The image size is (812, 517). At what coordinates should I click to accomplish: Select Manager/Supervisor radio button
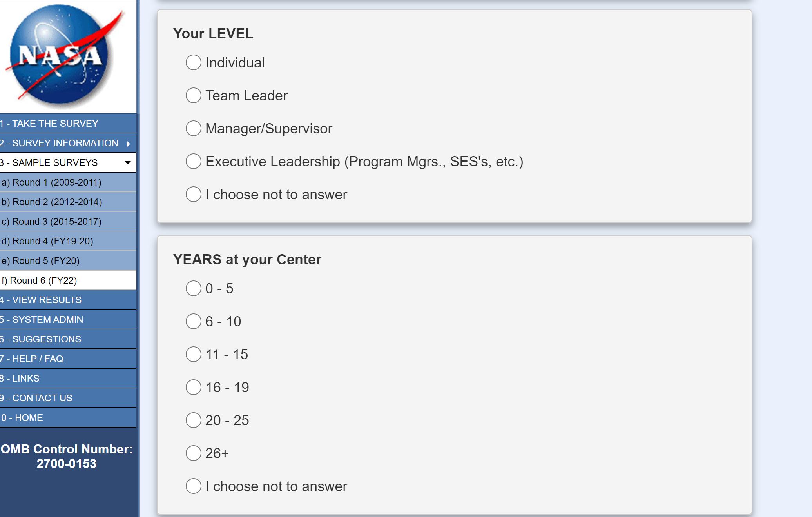(x=194, y=128)
